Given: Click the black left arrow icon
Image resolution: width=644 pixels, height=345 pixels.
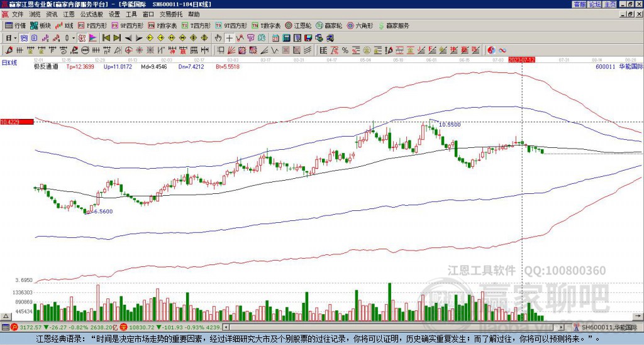Looking at the screenshot, I should coord(128,38).
